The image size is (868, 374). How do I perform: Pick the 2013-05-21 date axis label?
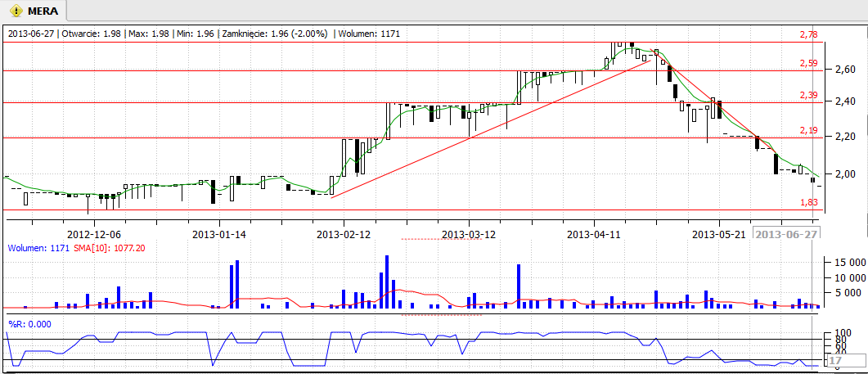click(x=719, y=234)
